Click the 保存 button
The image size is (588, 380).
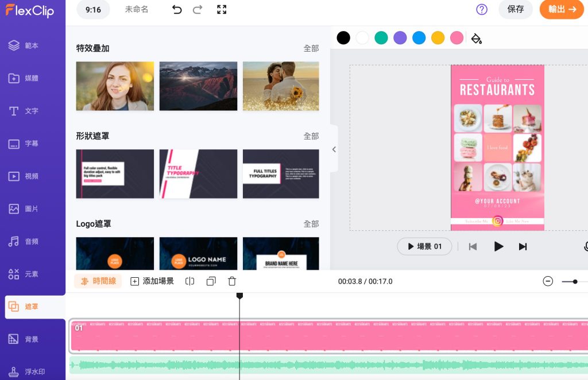pyautogui.click(x=515, y=10)
